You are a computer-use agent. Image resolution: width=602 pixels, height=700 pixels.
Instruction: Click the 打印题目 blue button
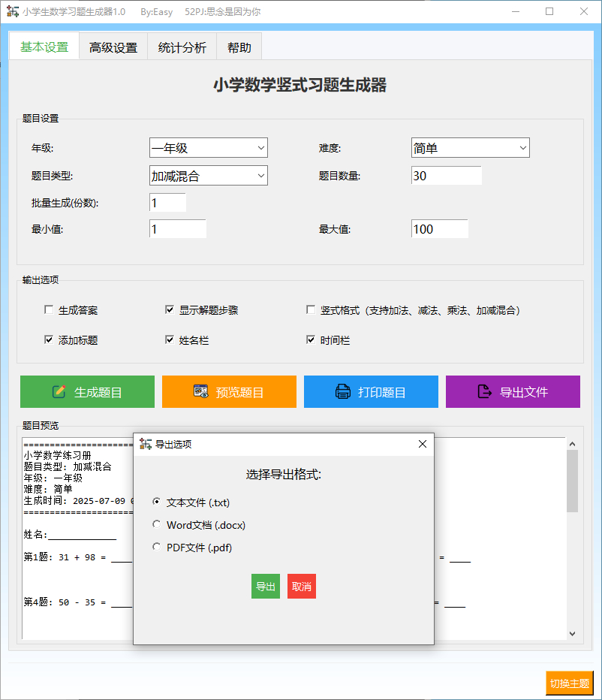click(372, 391)
